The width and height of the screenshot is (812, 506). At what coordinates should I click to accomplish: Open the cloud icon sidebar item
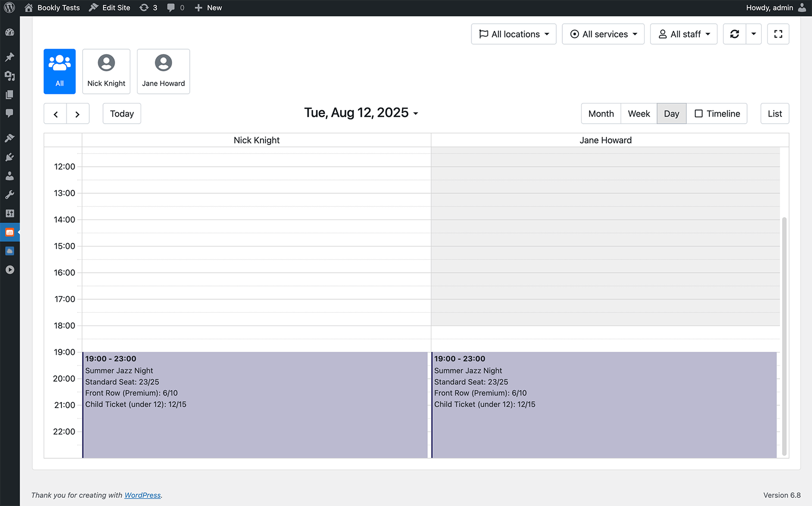(10, 251)
